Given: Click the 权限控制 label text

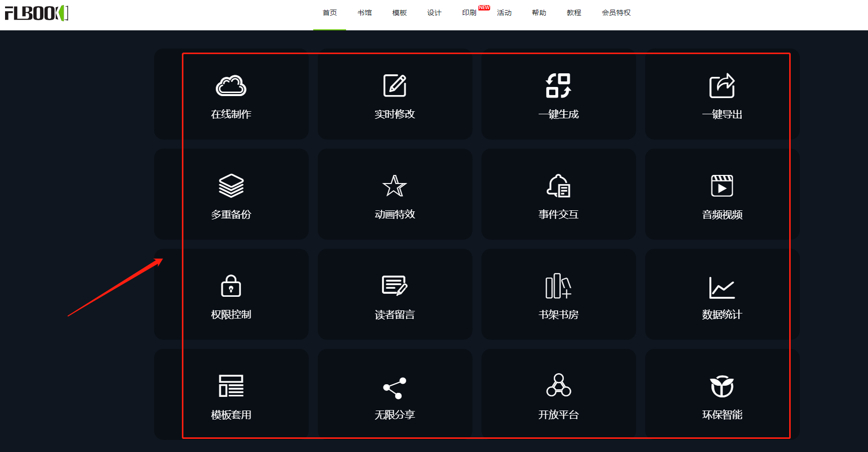Looking at the screenshot, I should tap(231, 314).
